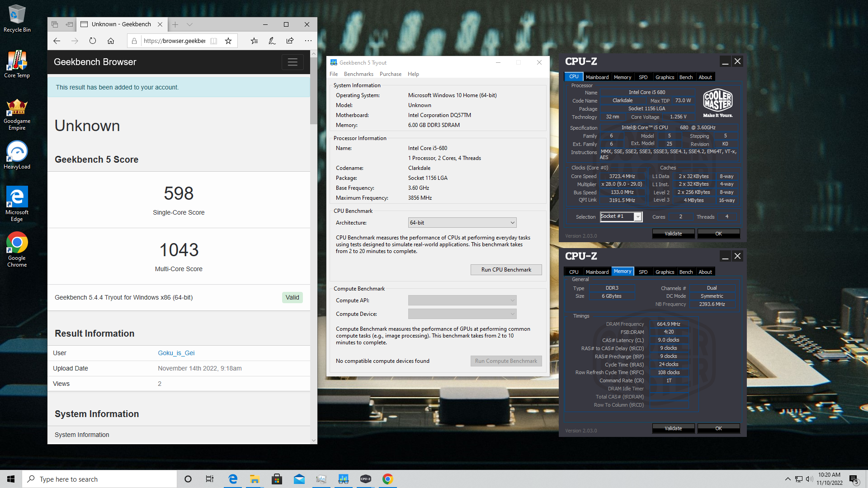Click Validate in upper CPU-Z window

coord(673,234)
